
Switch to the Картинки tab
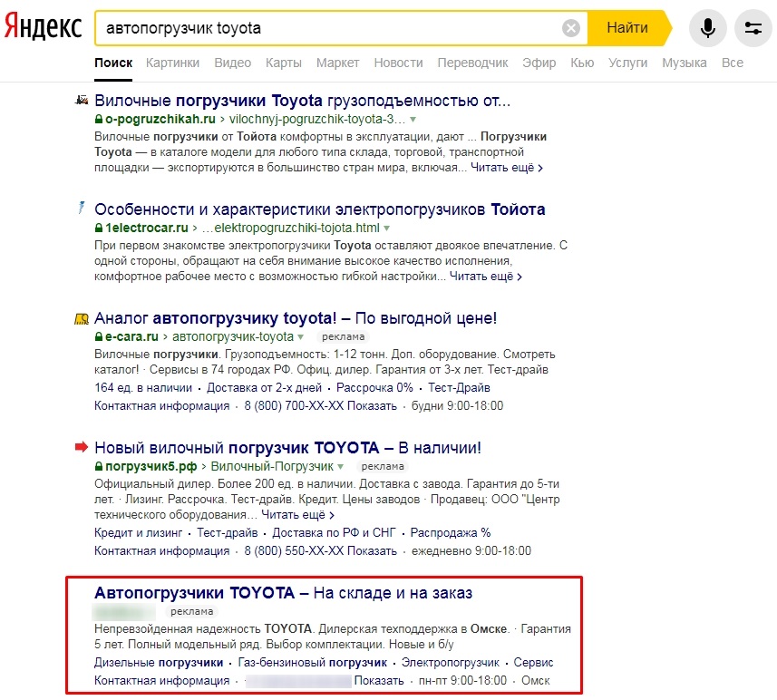tap(172, 63)
